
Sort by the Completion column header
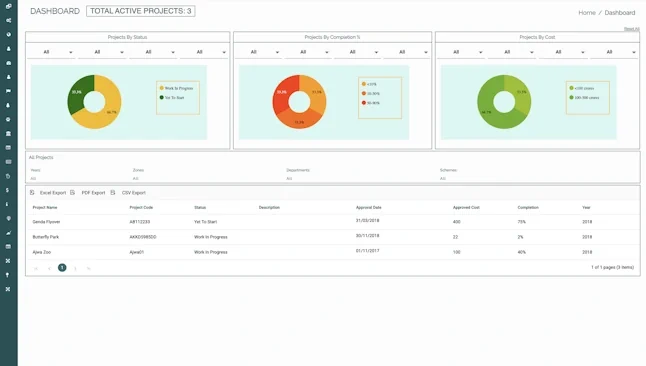pyautogui.click(x=528, y=207)
